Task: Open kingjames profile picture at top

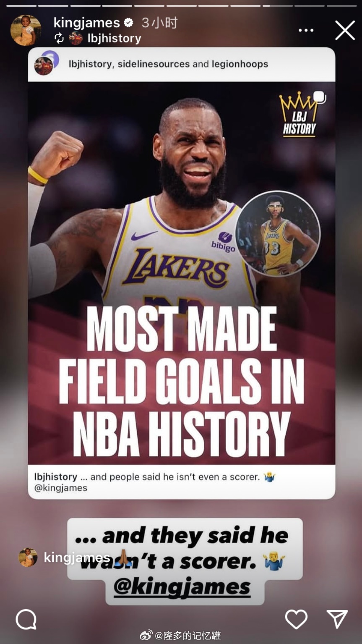Action: [26, 30]
